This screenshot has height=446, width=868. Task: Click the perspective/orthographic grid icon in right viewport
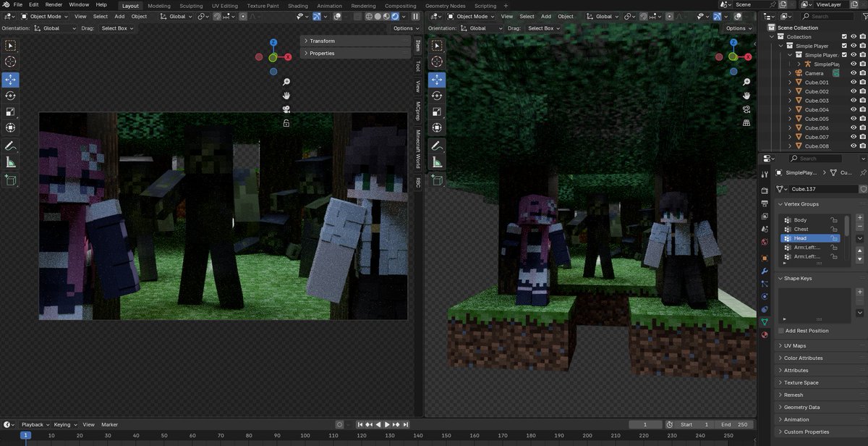coord(746,123)
